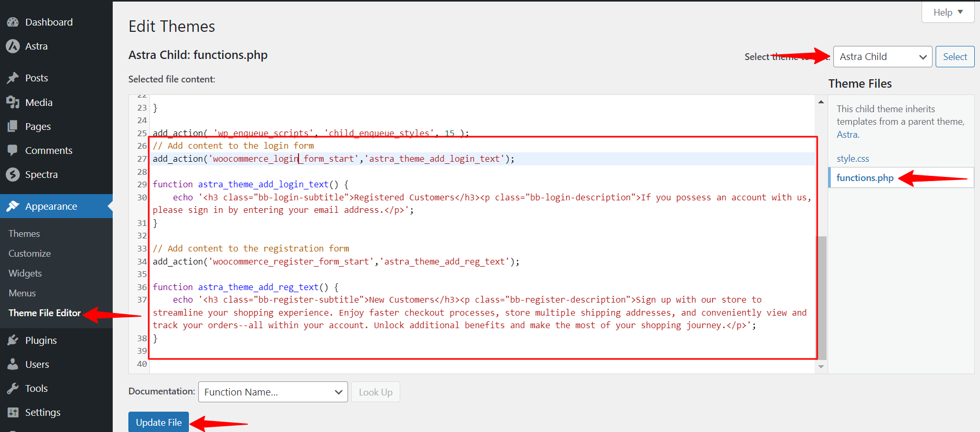Click the Dashboard gauge icon
The image size is (980, 432).
[13, 22]
